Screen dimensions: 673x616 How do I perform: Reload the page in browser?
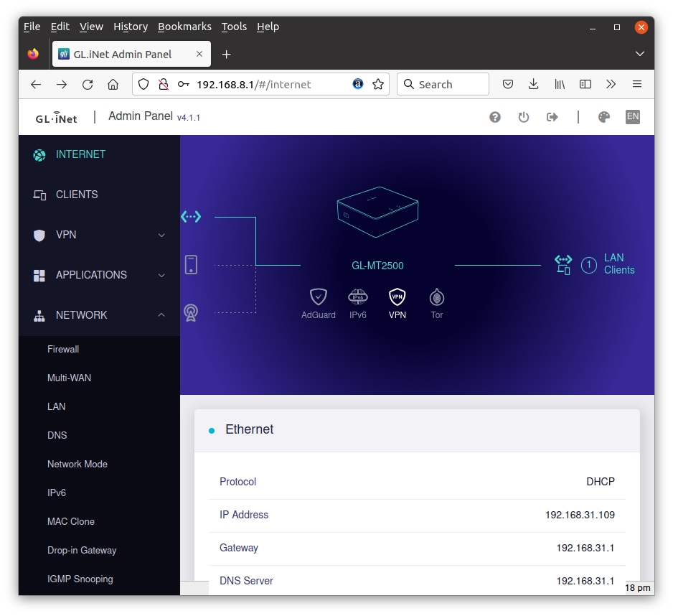click(x=88, y=84)
